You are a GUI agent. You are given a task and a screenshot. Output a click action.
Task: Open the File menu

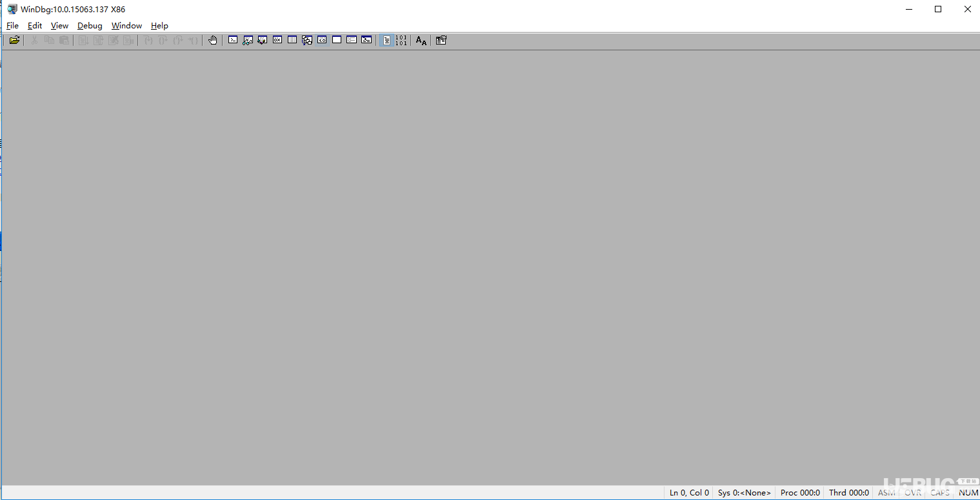pyautogui.click(x=12, y=26)
